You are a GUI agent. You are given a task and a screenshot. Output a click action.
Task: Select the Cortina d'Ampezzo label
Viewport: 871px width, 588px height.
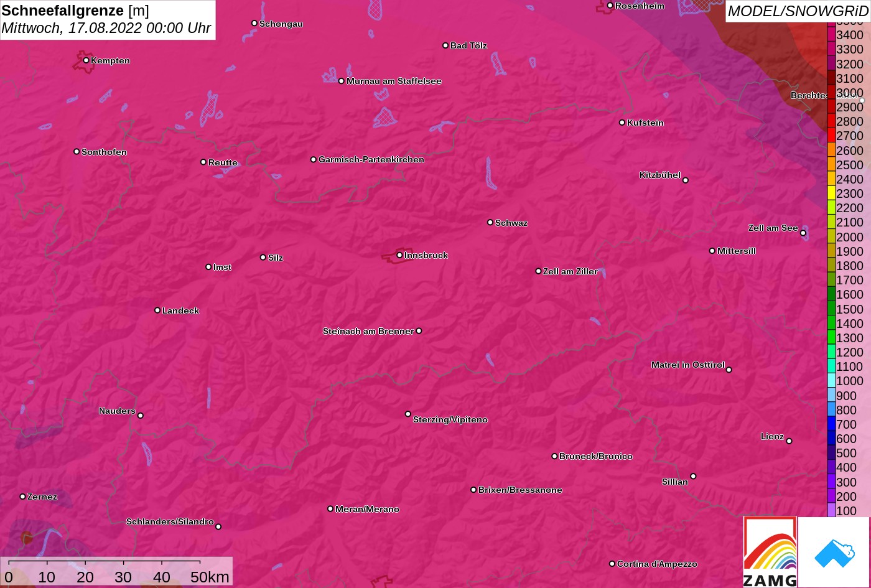click(657, 564)
